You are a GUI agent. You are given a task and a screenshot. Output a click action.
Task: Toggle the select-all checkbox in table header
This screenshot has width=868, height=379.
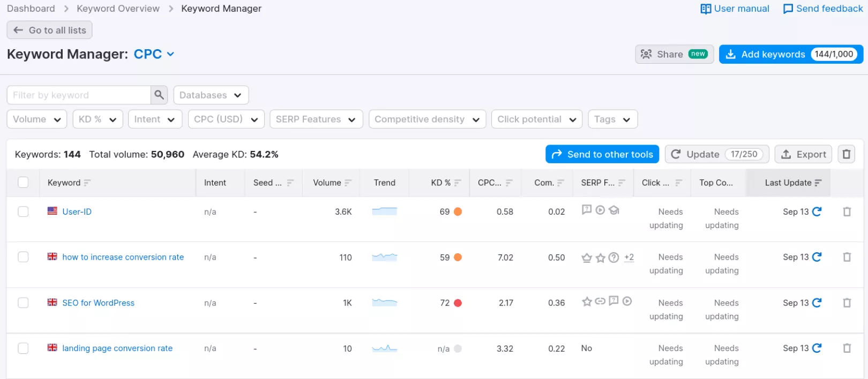click(x=23, y=183)
